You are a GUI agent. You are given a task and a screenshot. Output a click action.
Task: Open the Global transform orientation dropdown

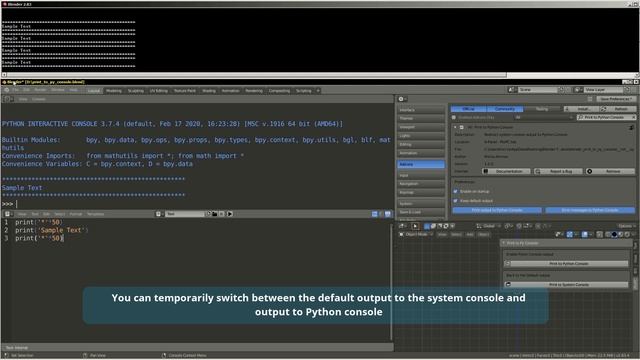[488, 226]
